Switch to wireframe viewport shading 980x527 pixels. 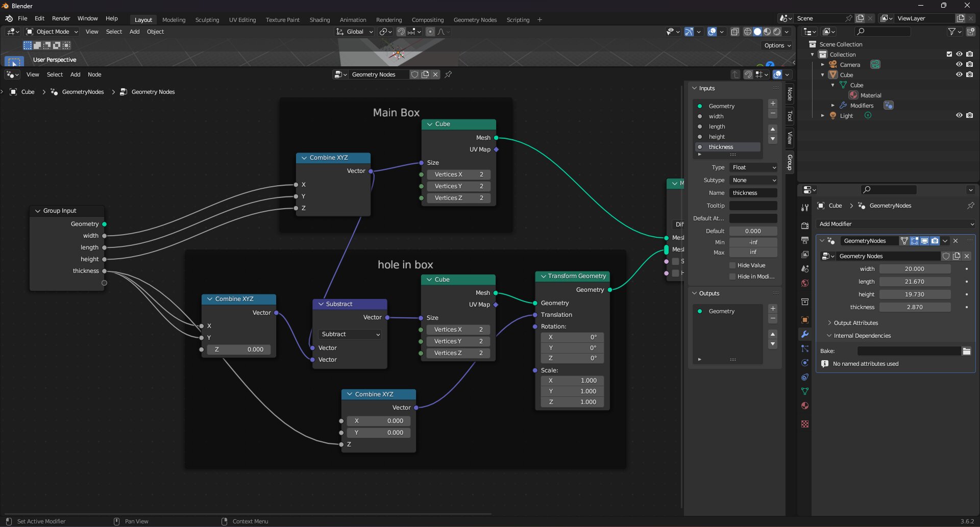point(748,32)
